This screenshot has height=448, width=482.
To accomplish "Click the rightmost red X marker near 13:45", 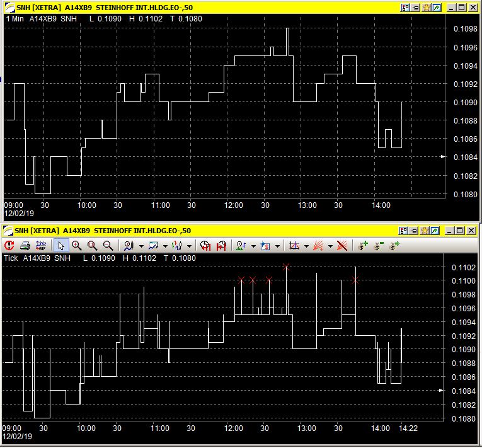I will [x=355, y=280].
